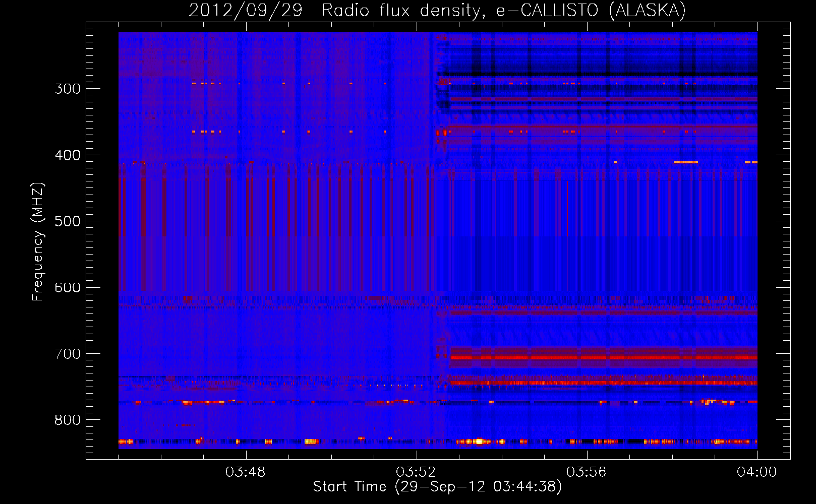Select the 300 frequency tick label
Screen dimensions: 816x504
(x=68, y=89)
